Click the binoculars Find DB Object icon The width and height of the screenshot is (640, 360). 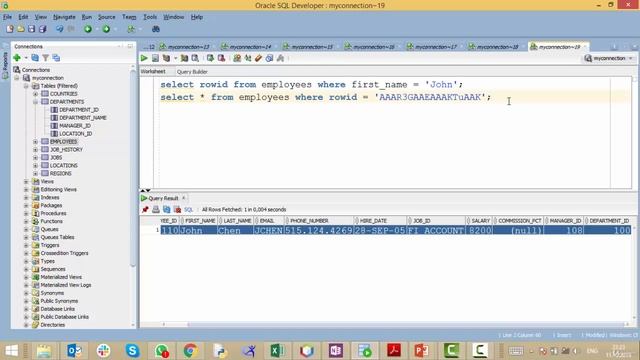pyautogui.click(x=156, y=29)
